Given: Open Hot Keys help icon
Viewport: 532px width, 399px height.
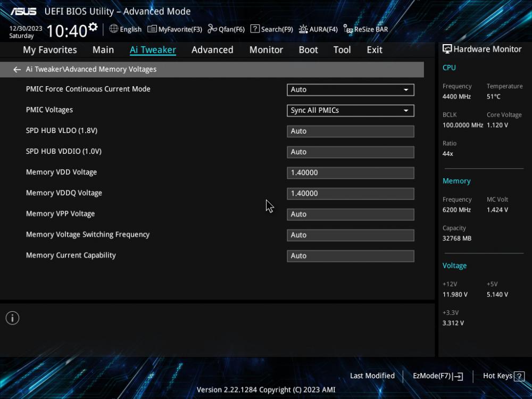Looking at the screenshot, I should (x=519, y=376).
